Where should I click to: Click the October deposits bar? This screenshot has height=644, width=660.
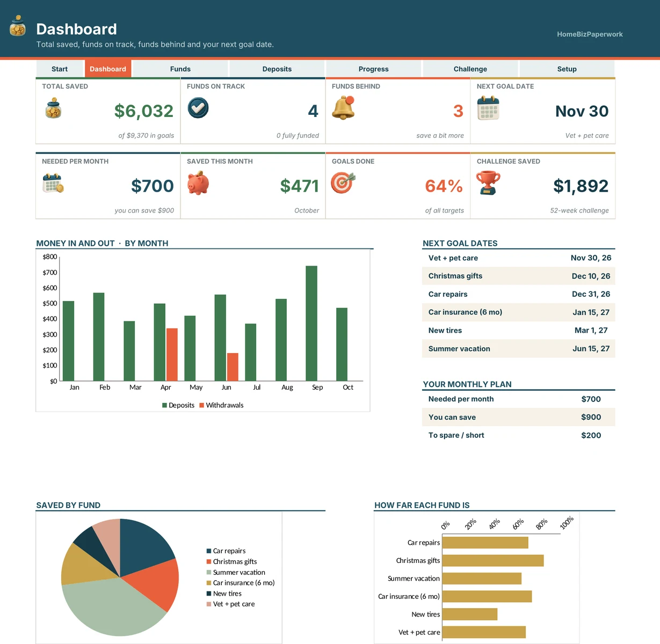[x=342, y=345]
